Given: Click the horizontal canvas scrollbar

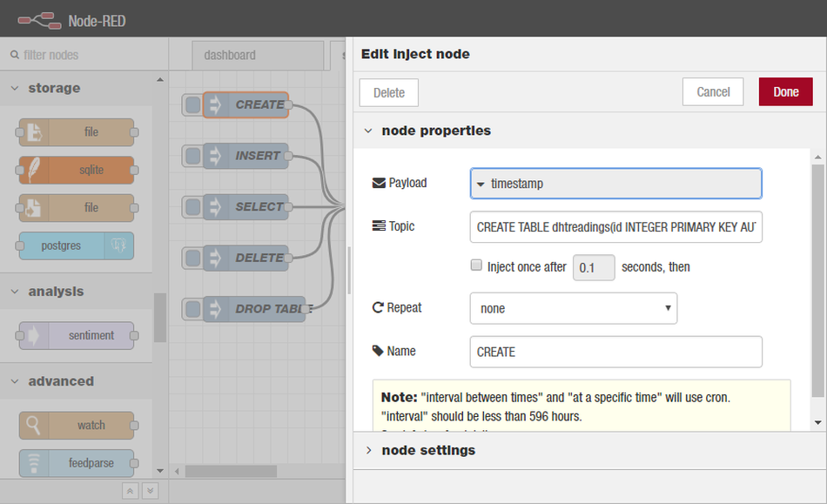Looking at the screenshot, I should [x=231, y=471].
